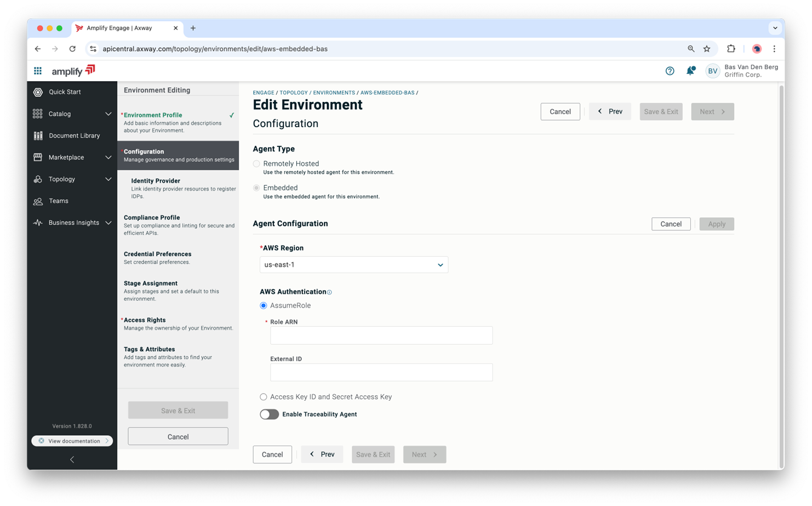Bookmark this page with the star icon
812x506 pixels.
click(x=707, y=49)
